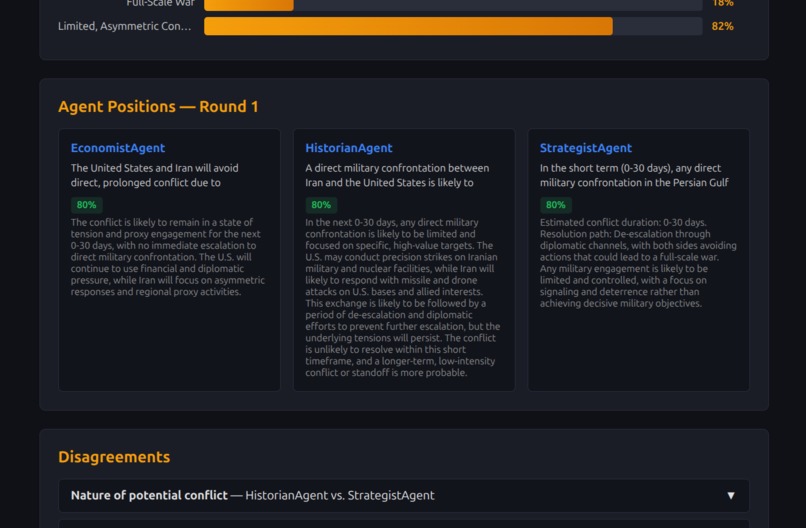Select the Full-Scale War label
The image size is (806, 528).
[x=160, y=4]
